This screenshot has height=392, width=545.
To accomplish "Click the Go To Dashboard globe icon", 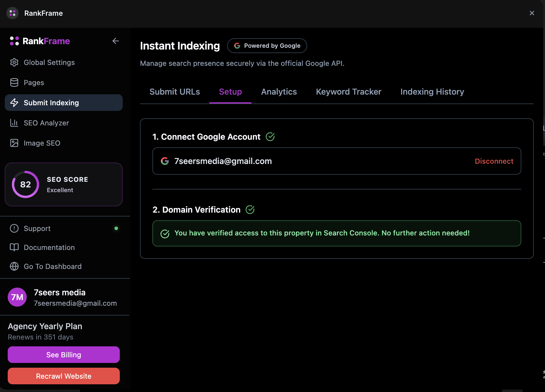I will click(14, 266).
